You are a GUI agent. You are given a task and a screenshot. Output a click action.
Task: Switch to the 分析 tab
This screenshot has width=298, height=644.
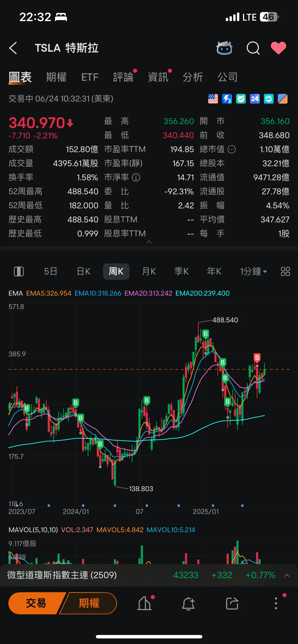click(x=193, y=77)
